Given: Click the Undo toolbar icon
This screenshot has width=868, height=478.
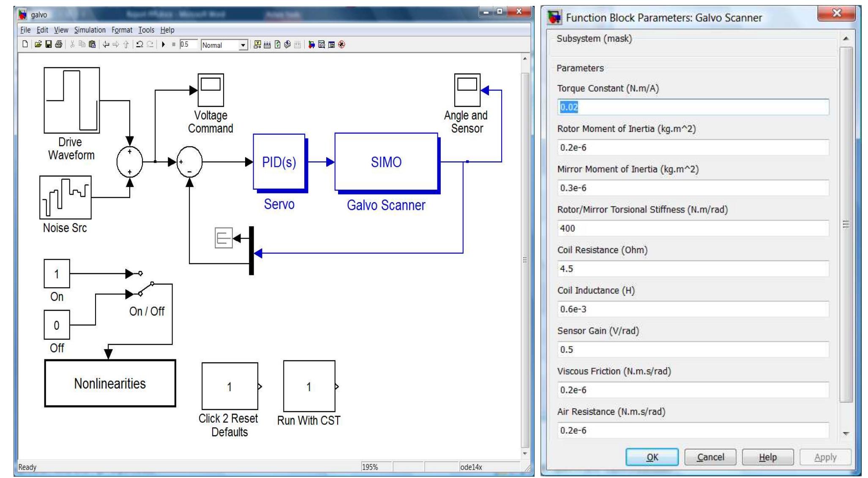Looking at the screenshot, I should click(x=139, y=44).
